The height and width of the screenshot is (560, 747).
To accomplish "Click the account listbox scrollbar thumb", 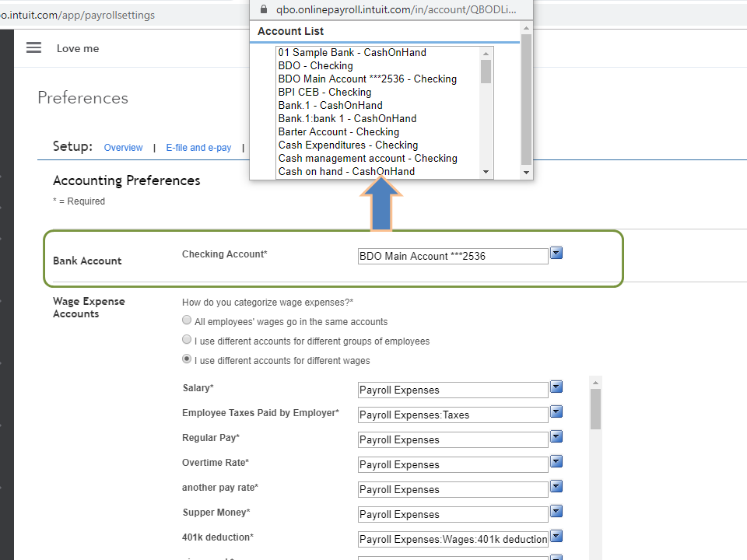I will coord(486,72).
